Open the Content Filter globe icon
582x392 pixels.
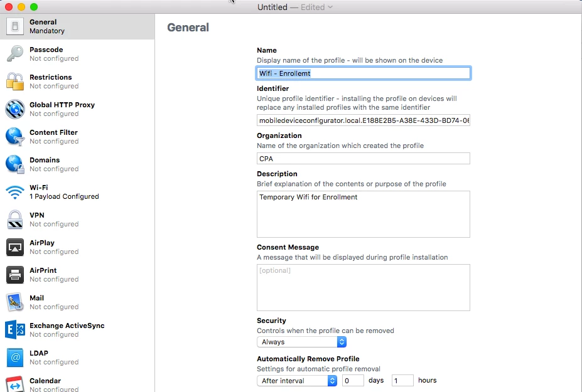pos(15,137)
